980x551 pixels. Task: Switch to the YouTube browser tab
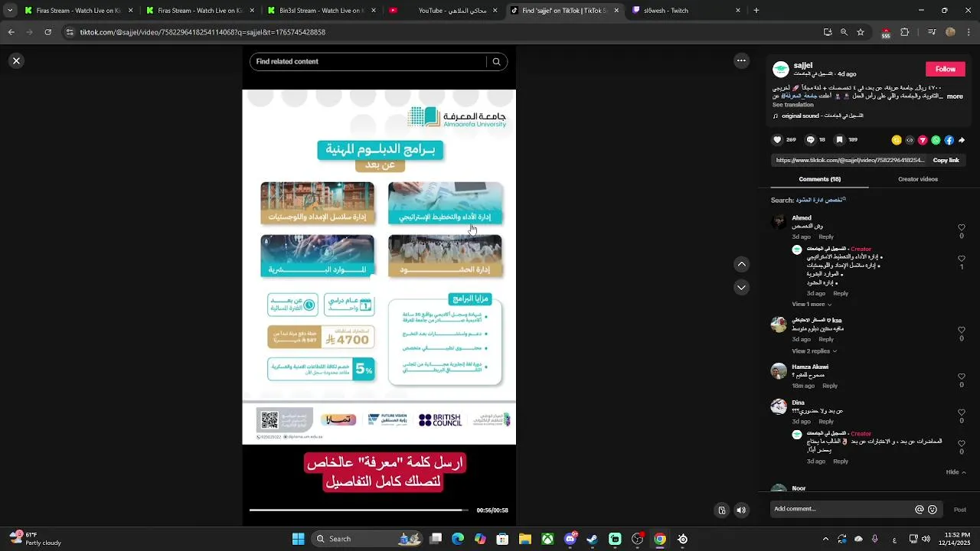pyautogui.click(x=444, y=11)
